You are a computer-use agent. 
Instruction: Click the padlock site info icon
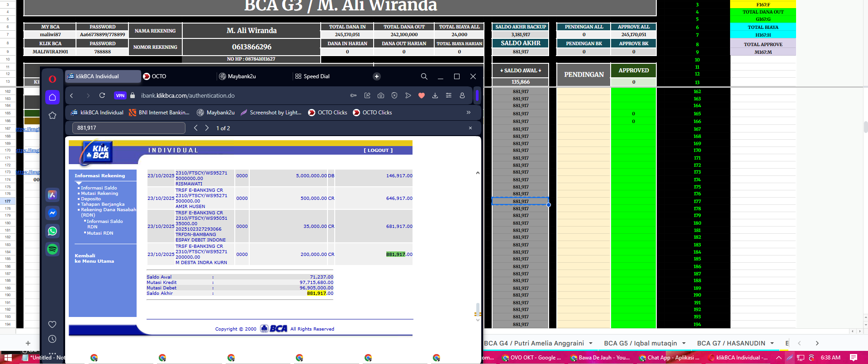[x=133, y=95]
